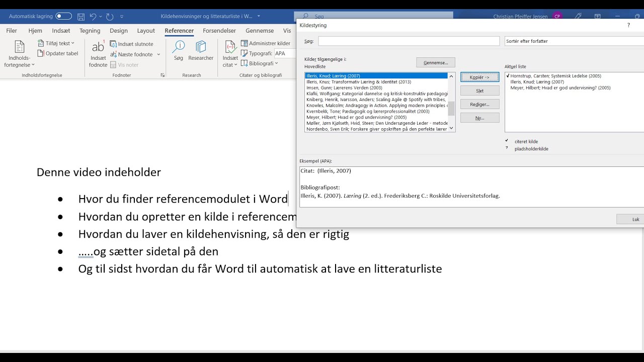The image size is (644, 362).
Task: Toggle the Automatisk lagring switch
Action: pos(63,16)
